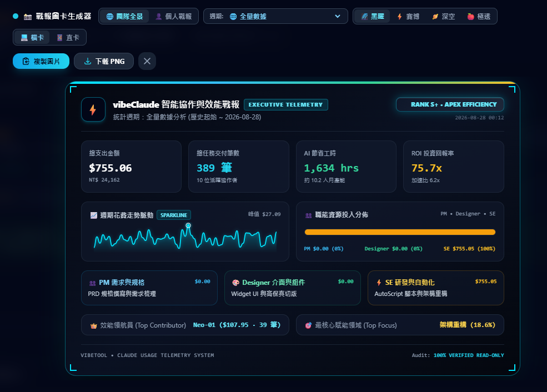Screen dimensions: 547x392
Task: Click the camera icon beside 戰報圖卡生成器
Action: 28,17
